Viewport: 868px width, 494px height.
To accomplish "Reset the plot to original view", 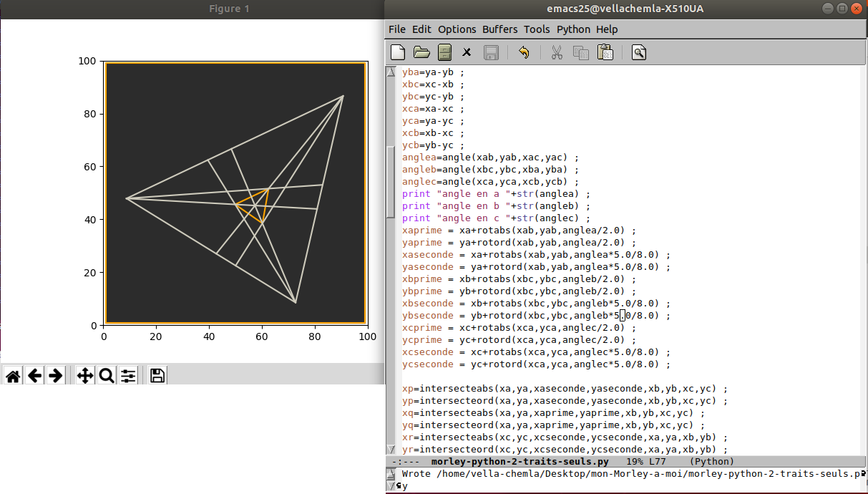I will coord(12,375).
